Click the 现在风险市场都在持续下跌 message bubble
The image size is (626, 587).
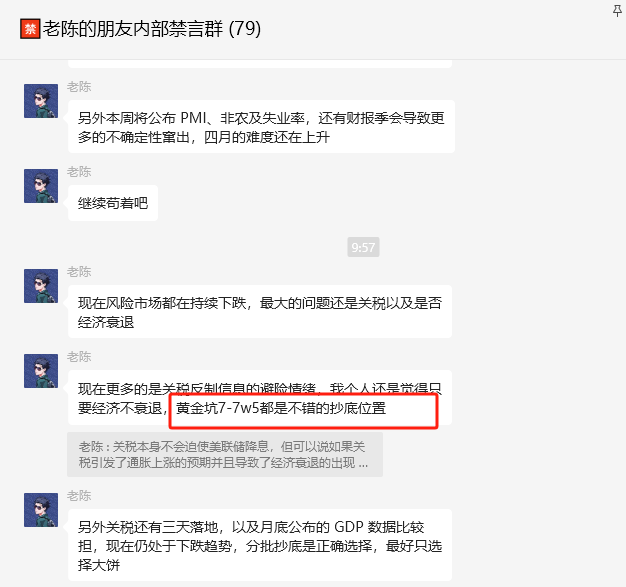pos(260,311)
